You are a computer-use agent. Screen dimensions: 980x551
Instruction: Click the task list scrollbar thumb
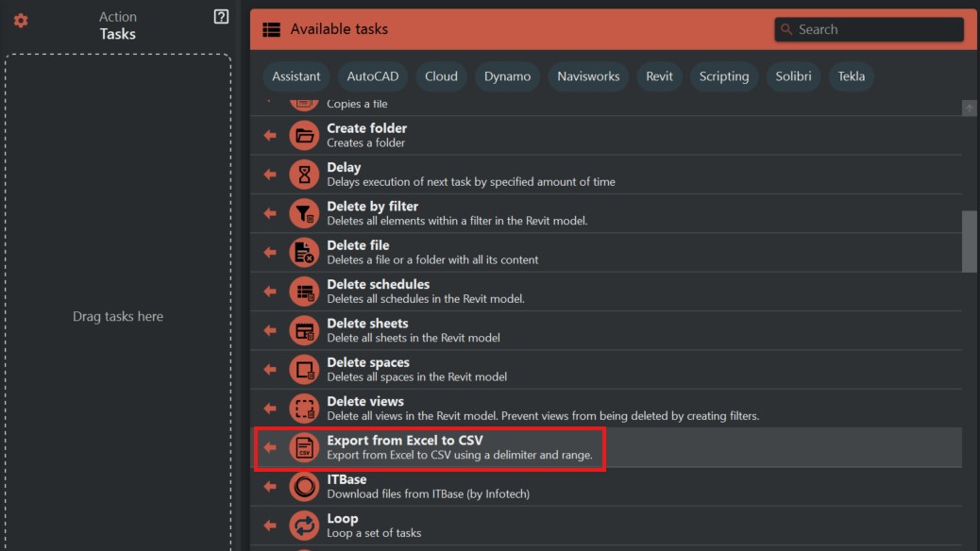click(969, 241)
